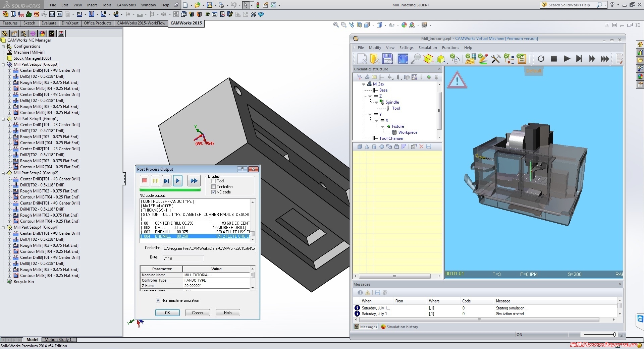This screenshot has width=644, height=349.
Task: Open the SolidWorks Insert menu
Action: pyautogui.click(x=92, y=5)
